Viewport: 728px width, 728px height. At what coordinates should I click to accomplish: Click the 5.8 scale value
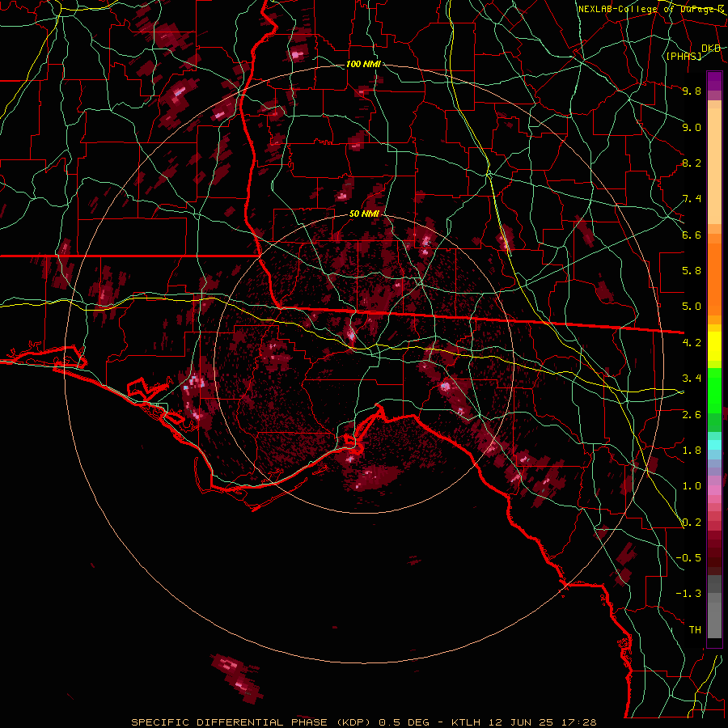(692, 271)
